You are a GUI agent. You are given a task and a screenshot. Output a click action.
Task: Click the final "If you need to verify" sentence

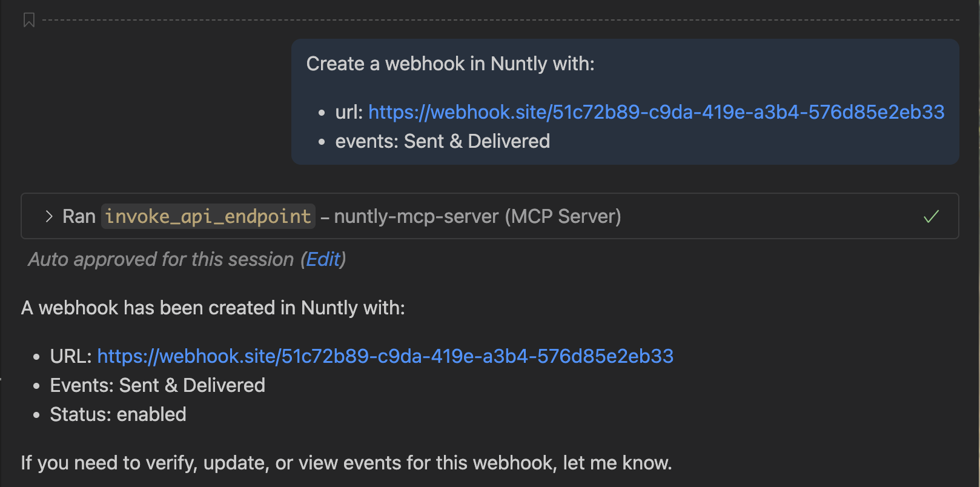pyautogui.click(x=346, y=463)
